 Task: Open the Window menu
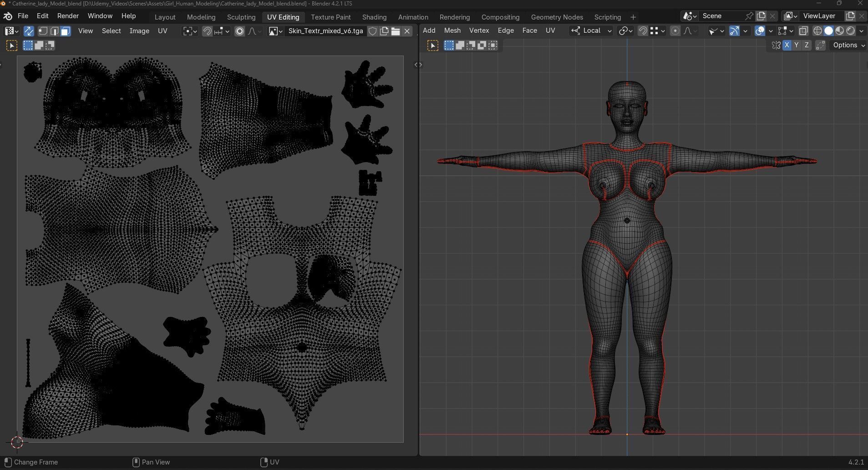pos(100,16)
